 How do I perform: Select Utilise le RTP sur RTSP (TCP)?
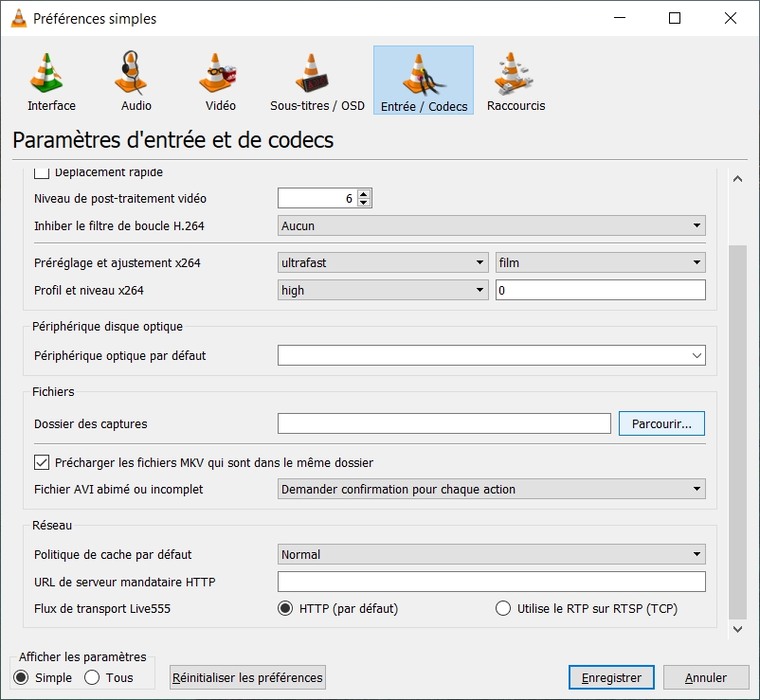coord(503,609)
